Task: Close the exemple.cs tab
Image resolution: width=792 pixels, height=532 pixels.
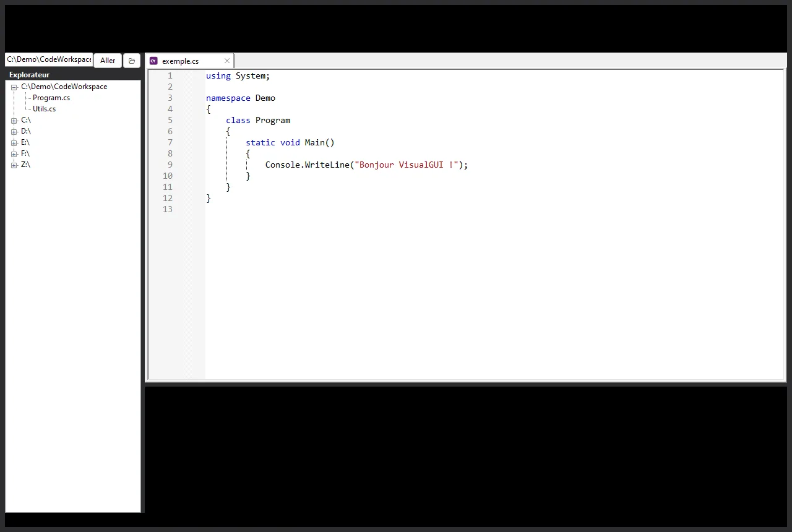Action: pyautogui.click(x=227, y=61)
